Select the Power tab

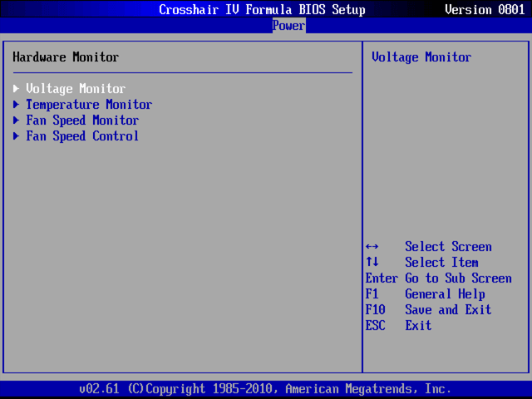[288, 26]
